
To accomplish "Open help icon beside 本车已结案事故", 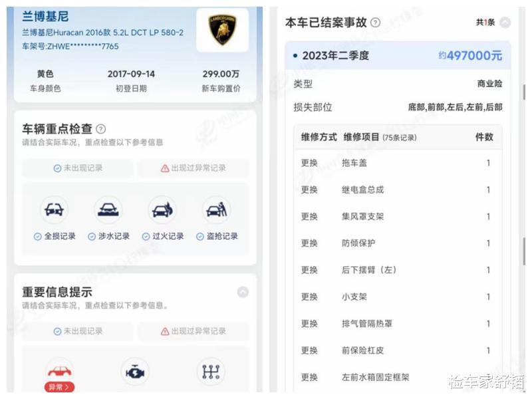I will (375, 23).
